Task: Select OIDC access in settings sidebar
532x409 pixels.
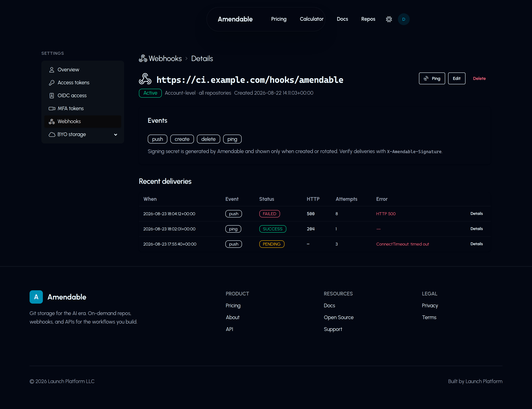Action: tap(83, 95)
